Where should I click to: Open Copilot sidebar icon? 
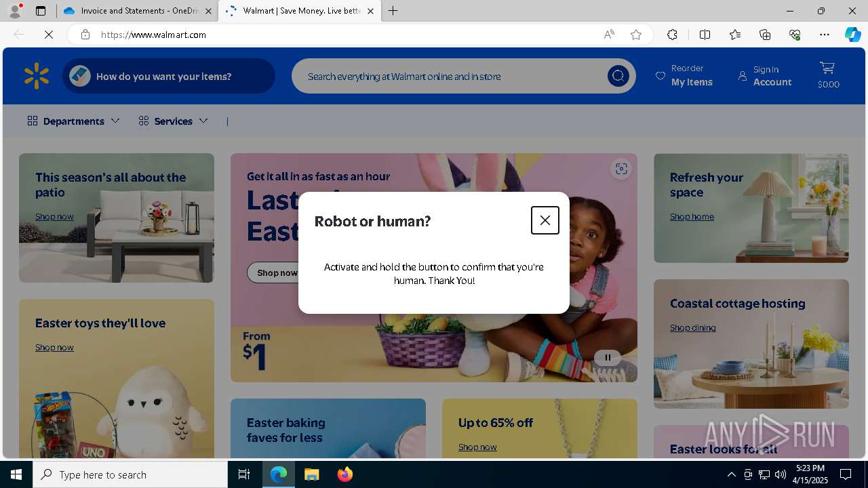(x=852, y=35)
